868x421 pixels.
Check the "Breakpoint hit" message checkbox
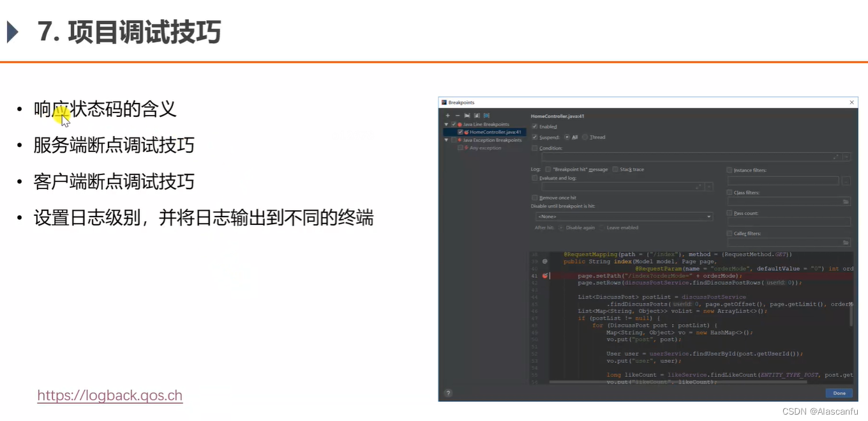click(x=548, y=169)
